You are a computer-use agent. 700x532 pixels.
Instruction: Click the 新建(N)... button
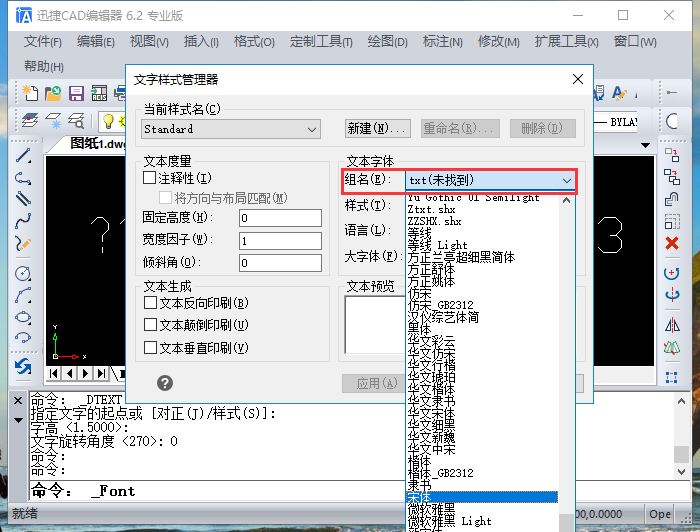pyautogui.click(x=378, y=129)
